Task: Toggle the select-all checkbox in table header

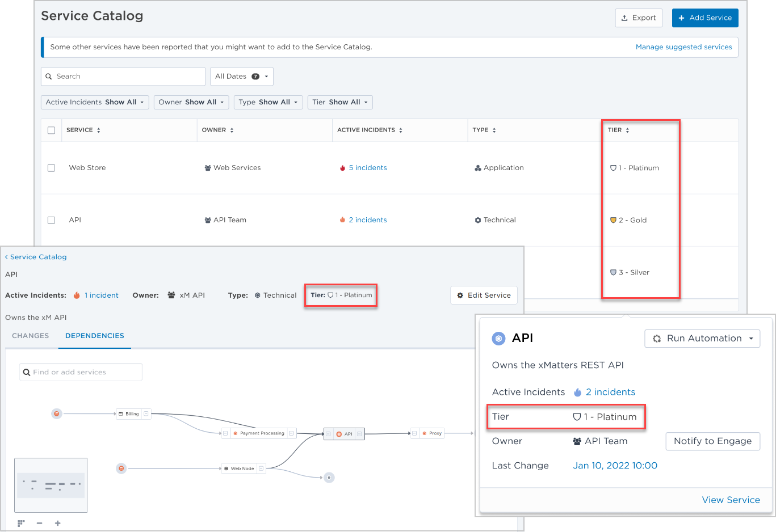Action: click(52, 130)
